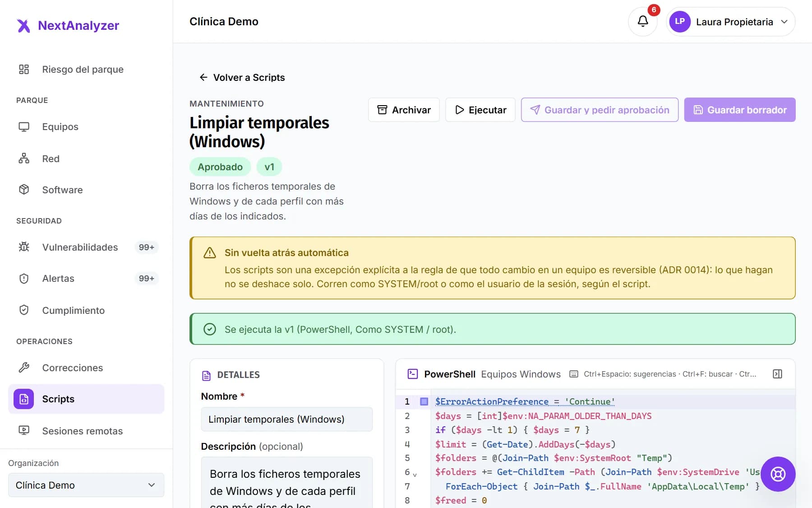The width and height of the screenshot is (812, 508).
Task: Go to Cumplimiento section
Action: tap(86, 310)
